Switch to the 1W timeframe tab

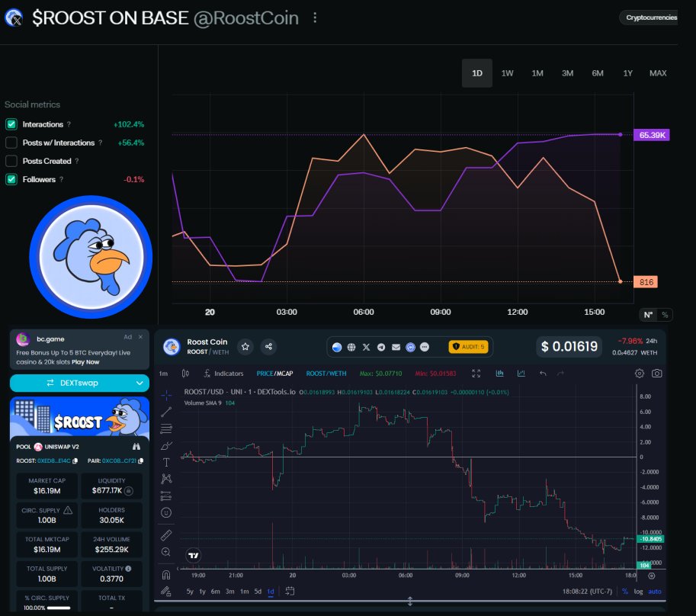click(505, 73)
